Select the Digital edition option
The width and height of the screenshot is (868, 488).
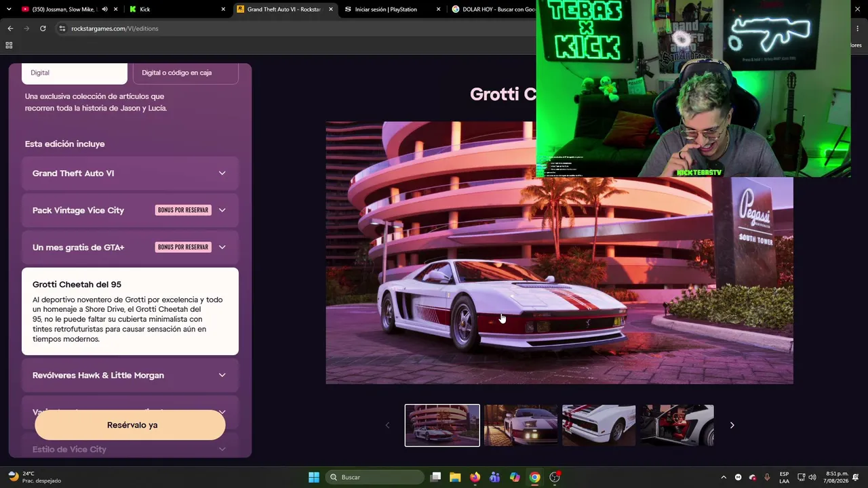pyautogui.click(x=75, y=73)
